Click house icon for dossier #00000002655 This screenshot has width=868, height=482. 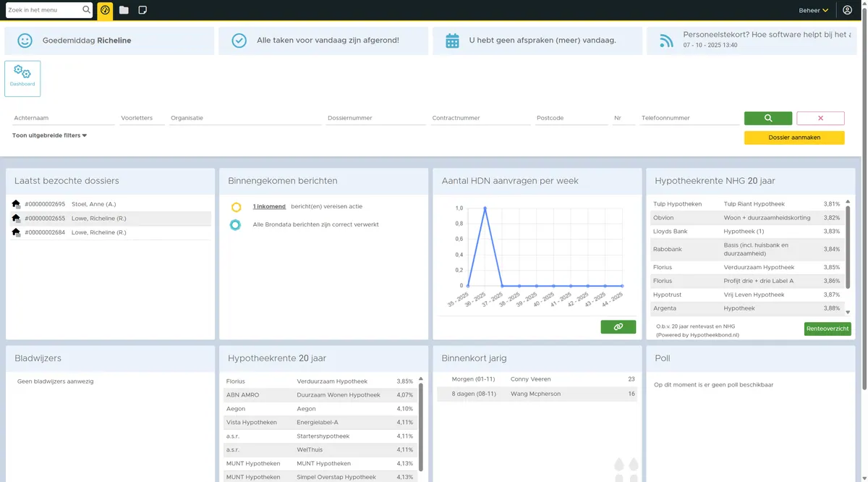[x=16, y=219]
